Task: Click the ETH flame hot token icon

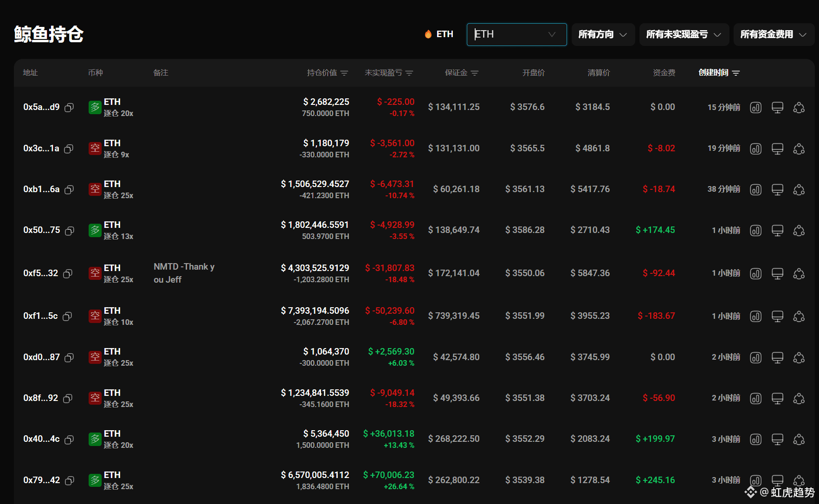Action: (428, 34)
